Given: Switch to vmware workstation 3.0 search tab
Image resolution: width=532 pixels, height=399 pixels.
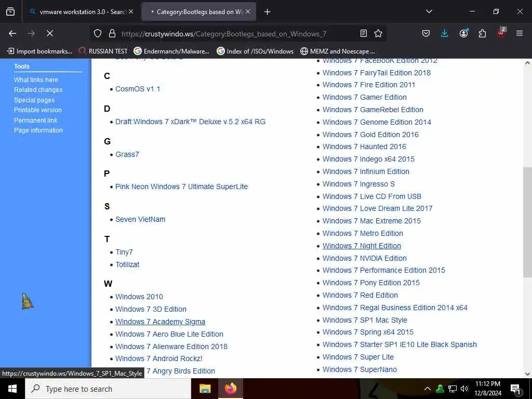Looking at the screenshot, I should coord(82,11).
